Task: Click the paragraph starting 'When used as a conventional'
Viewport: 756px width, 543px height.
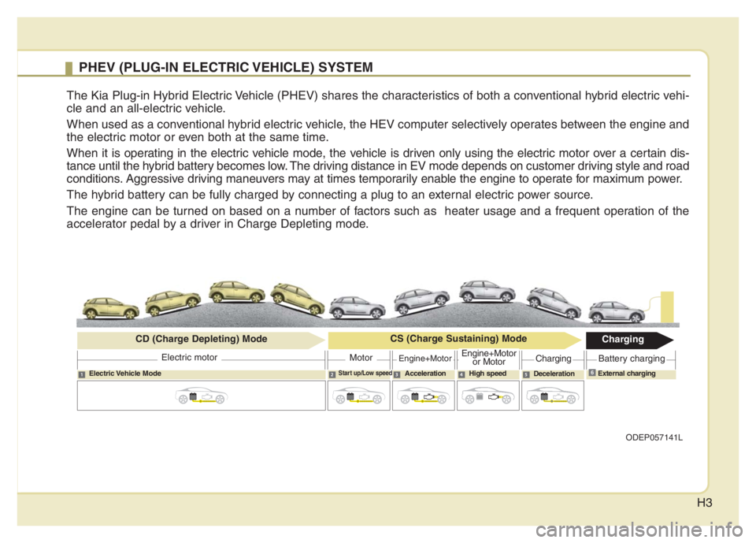Action: click(x=377, y=131)
